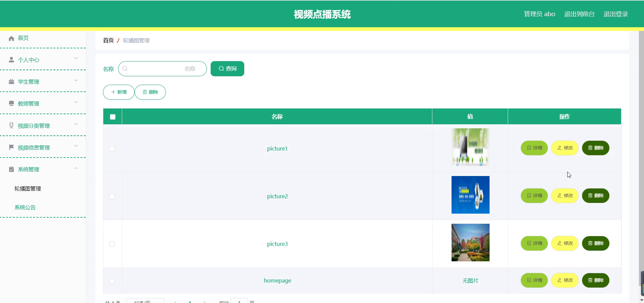Click the magnifier icon in the 名称 search box
644x303 pixels.
click(x=125, y=69)
